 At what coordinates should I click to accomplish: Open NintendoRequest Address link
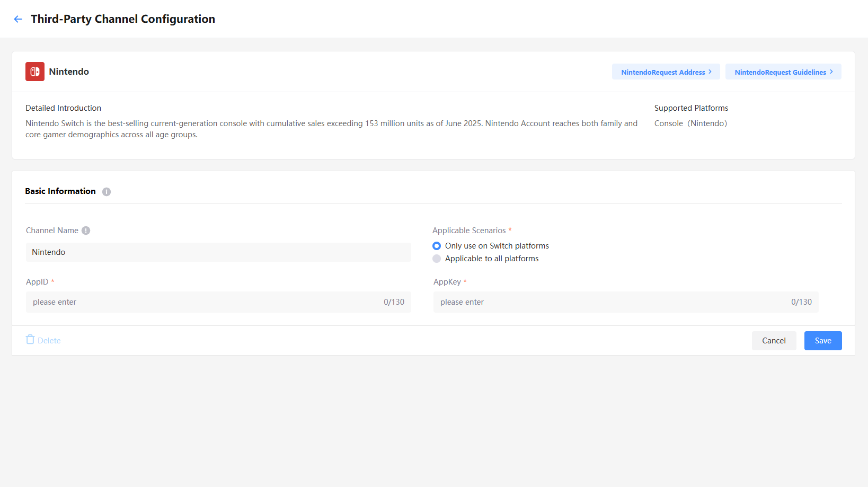tap(666, 72)
